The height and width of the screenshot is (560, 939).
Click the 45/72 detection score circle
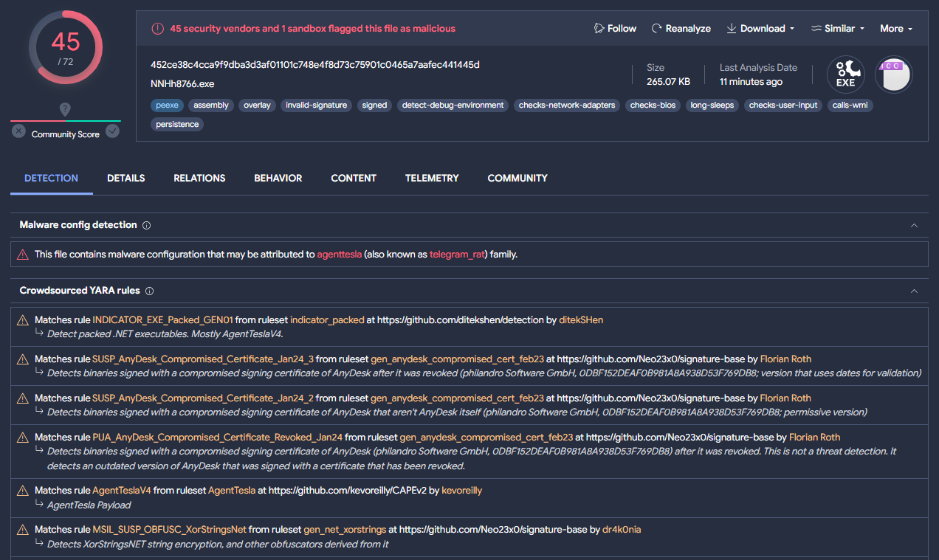(65, 46)
